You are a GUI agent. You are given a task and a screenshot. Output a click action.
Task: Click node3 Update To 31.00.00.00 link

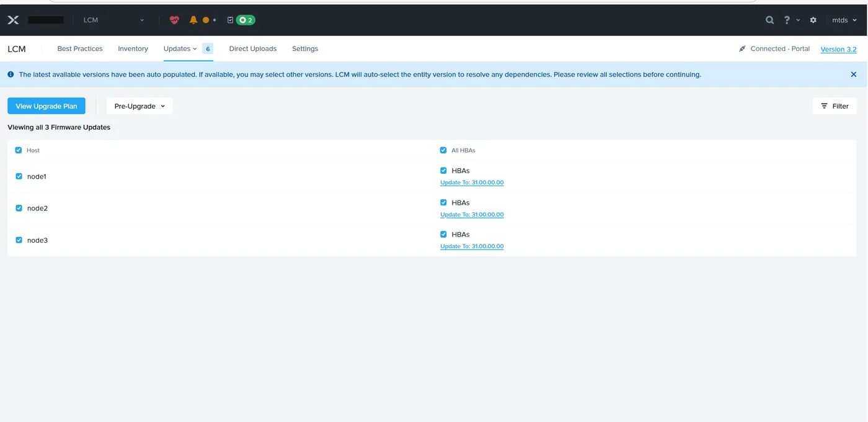point(472,246)
